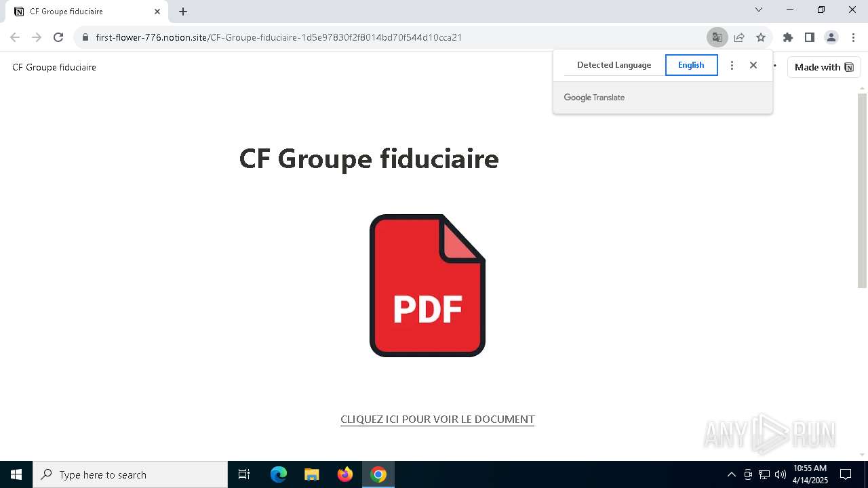Open the Windows Start menu

tap(16, 474)
